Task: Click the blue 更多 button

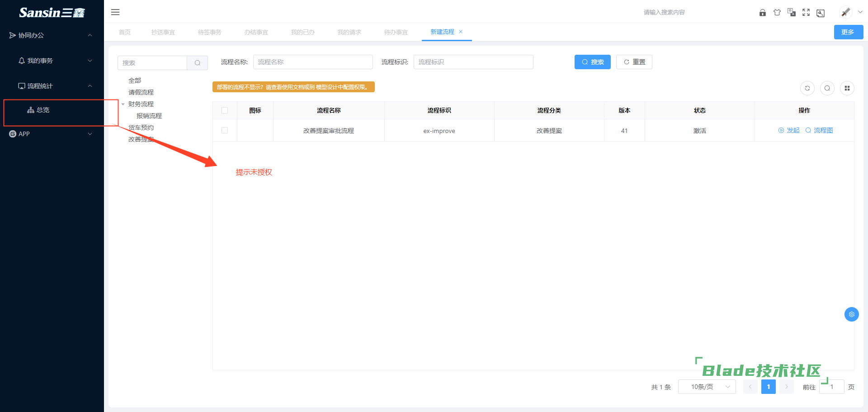Action: 849,32
